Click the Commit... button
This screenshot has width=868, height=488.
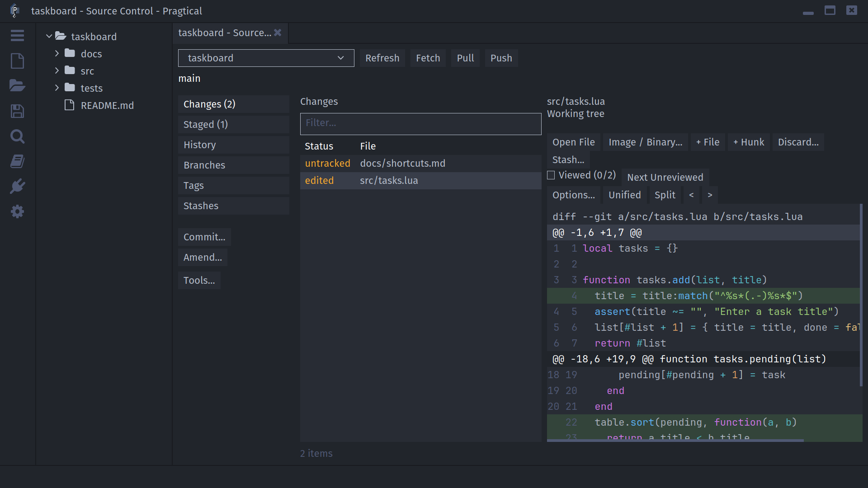click(x=204, y=237)
